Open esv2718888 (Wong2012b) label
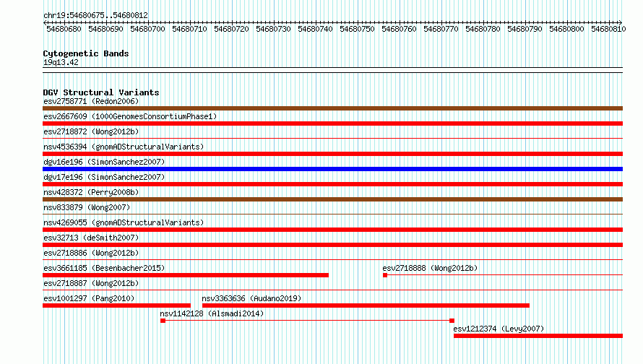Image resolution: width=643 pixels, height=364 pixels. [x=430, y=268]
